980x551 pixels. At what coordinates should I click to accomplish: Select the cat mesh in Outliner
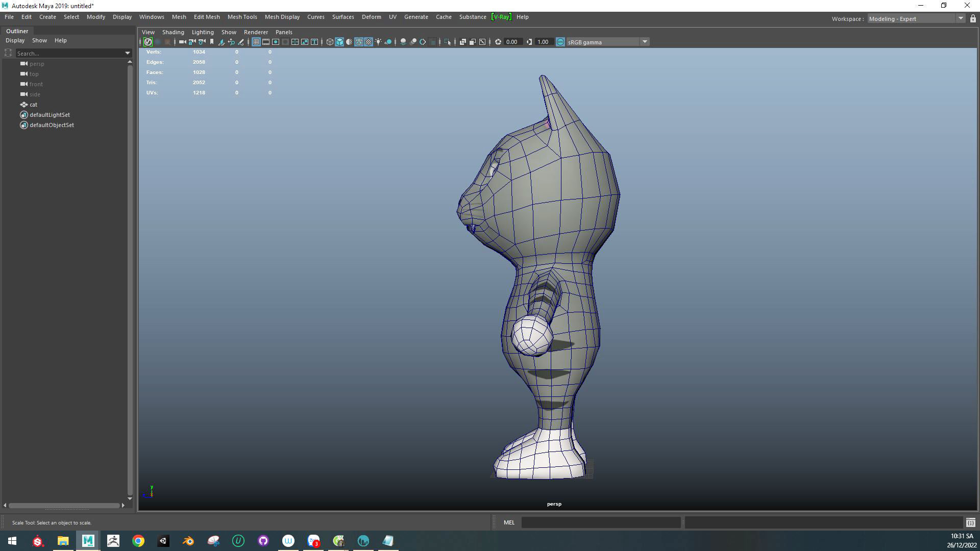[x=33, y=105]
